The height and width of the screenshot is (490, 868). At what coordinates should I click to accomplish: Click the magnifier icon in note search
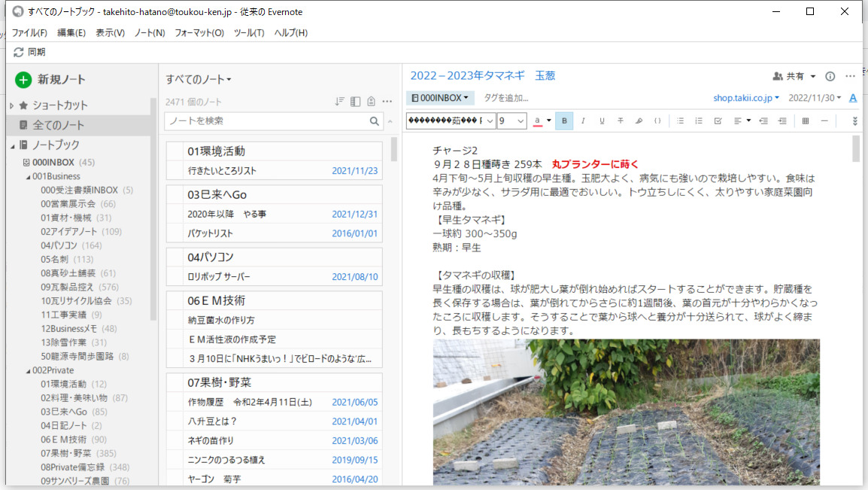375,121
